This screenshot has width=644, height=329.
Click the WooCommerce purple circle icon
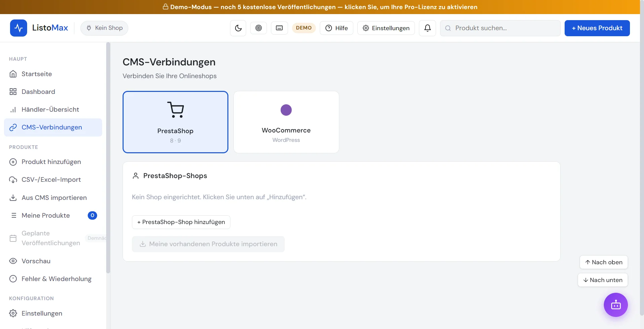(x=286, y=110)
